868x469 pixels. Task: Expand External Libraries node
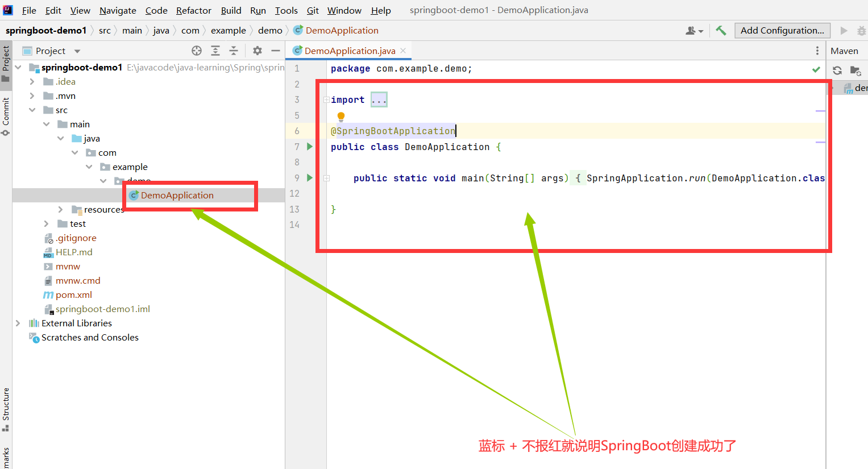pos(18,323)
